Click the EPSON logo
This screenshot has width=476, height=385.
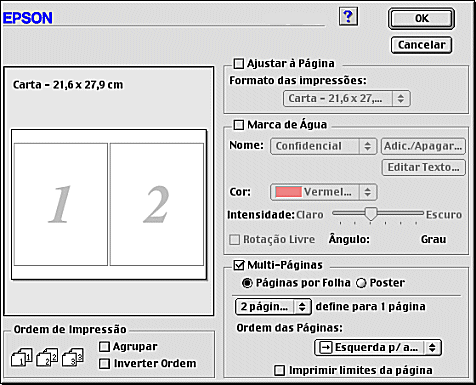tap(28, 18)
